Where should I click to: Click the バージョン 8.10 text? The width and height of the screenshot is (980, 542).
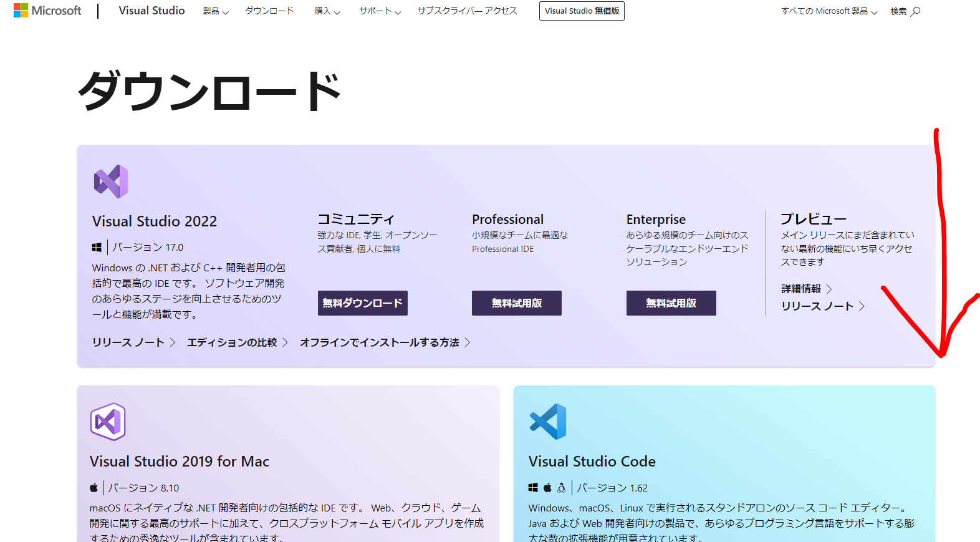tap(143, 488)
